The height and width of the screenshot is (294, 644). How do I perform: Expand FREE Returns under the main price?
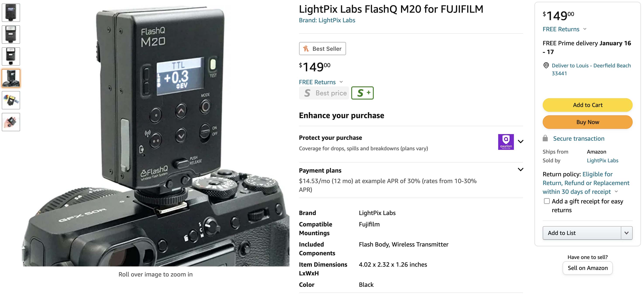(341, 82)
